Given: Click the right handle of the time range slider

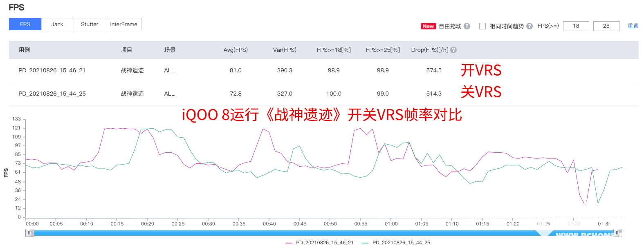Looking at the screenshot, I should pos(618,232).
